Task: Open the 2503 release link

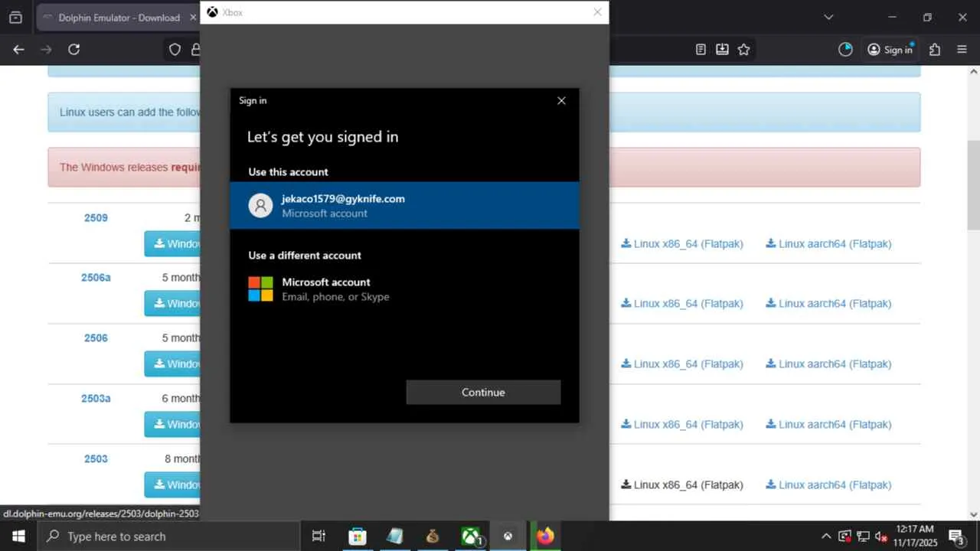Action: (x=96, y=458)
